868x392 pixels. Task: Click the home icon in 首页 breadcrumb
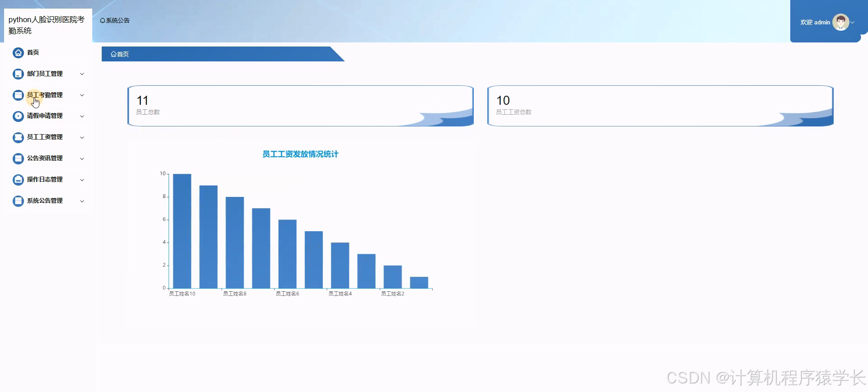(113, 54)
